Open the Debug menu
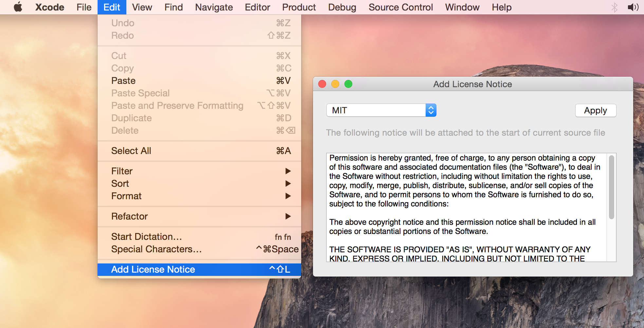Viewport: 644px width, 328px height. click(342, 7)
